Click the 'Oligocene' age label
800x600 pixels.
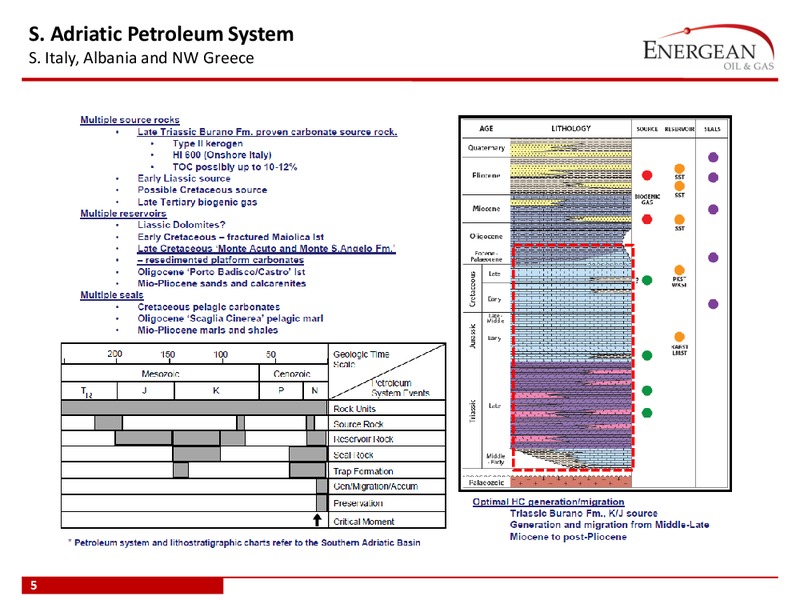coord(486,236)
